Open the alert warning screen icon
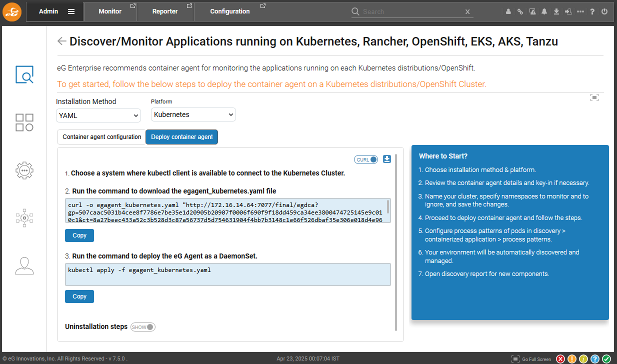The image size is (617, 364). click(532, 11)
